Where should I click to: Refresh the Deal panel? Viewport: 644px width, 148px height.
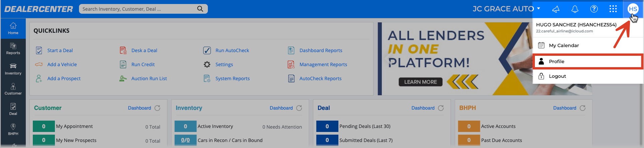pos(441,108)
